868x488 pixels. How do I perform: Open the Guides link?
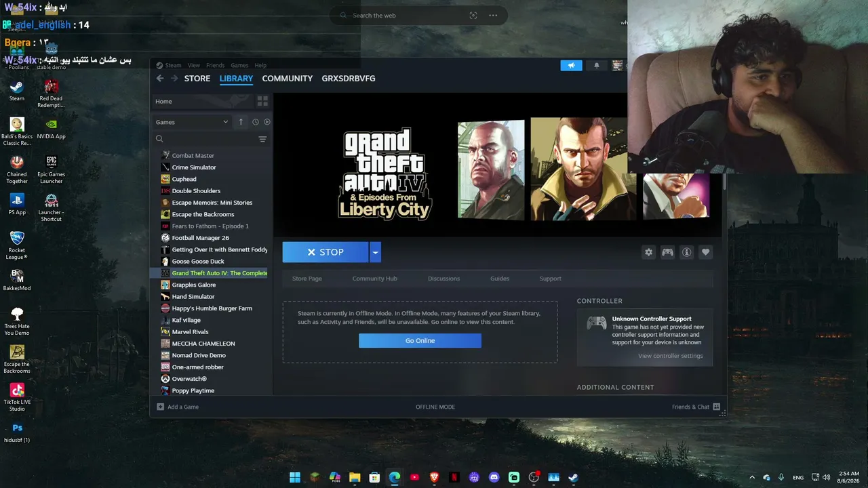[500, 279]
